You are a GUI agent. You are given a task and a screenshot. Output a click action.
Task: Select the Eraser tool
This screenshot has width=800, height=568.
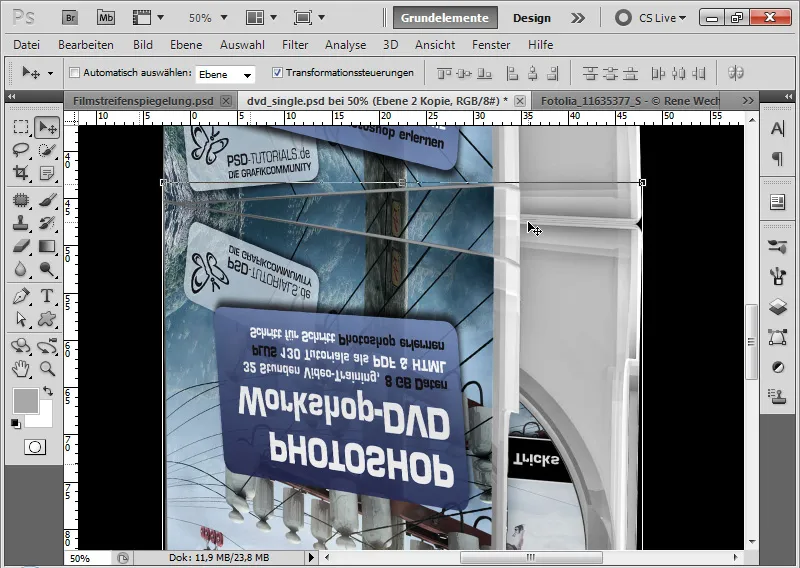pyautogui.click(x=20, y=246)
